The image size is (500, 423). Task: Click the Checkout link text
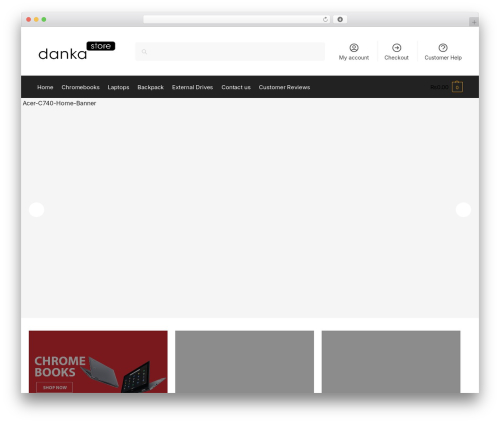396,58
